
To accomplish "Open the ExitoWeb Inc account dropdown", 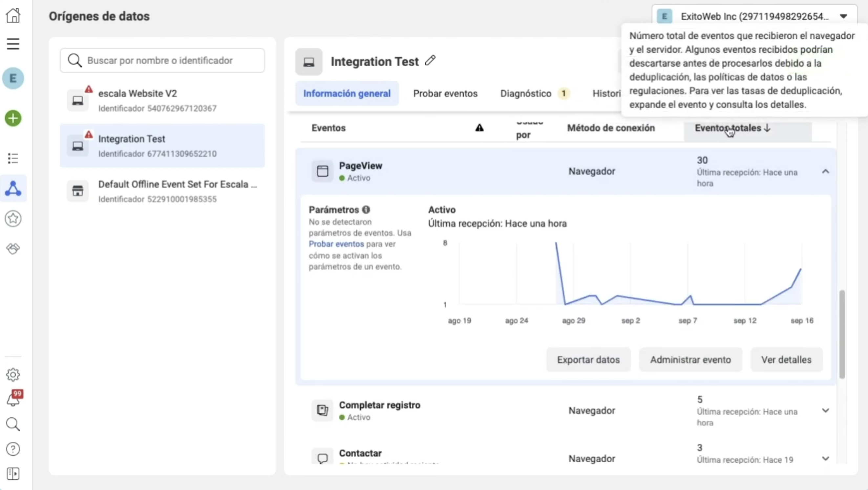I will tap(754, 16).
